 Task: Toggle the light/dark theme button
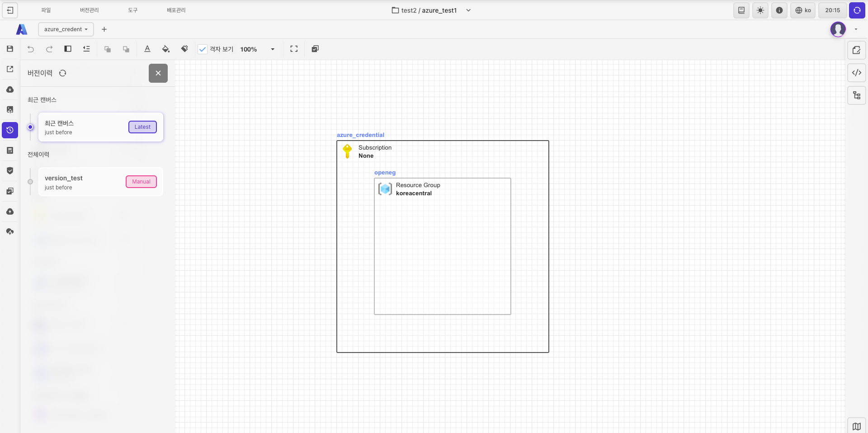pos(760,10)
